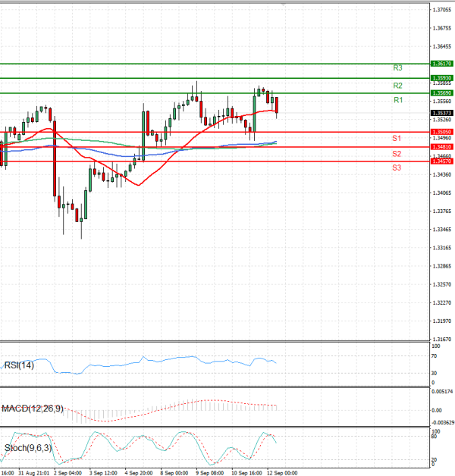The image size is (455, 476).
Task: Click the R3 resistance label
Action: pos(397,67)
